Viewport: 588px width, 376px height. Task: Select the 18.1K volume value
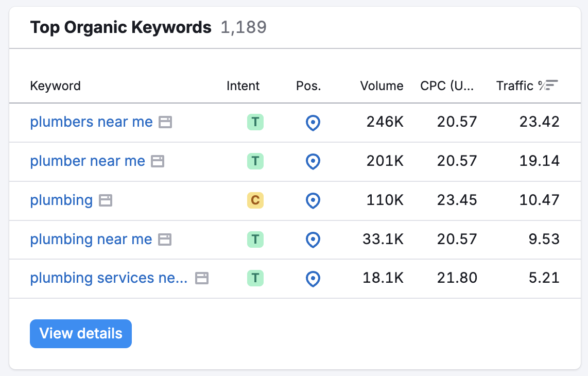(x=383, y=278)
